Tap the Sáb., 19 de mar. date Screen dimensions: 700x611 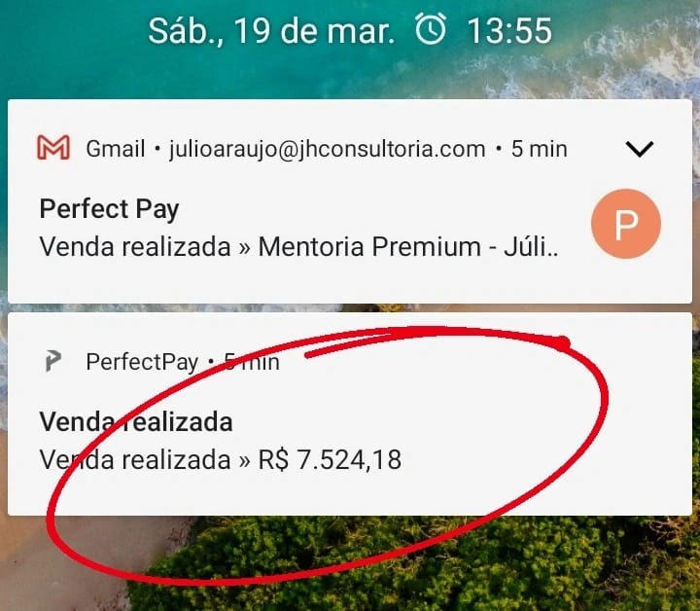coord(271,30)
